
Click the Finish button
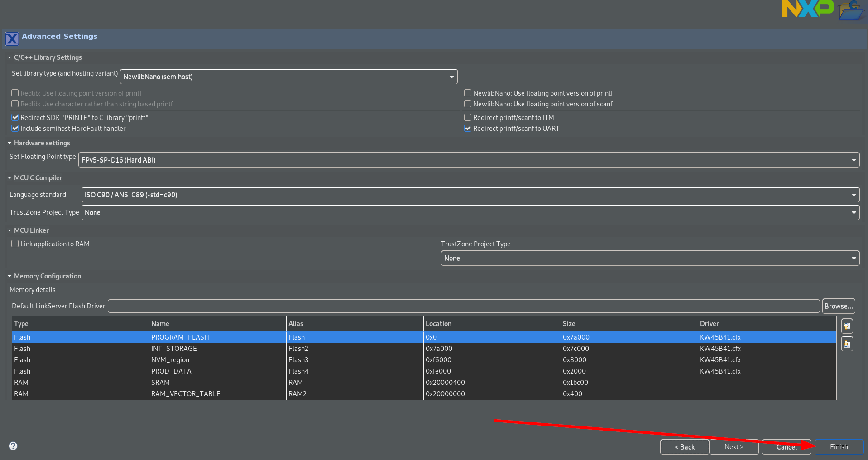pyautogui.click(x=838, y=446)
